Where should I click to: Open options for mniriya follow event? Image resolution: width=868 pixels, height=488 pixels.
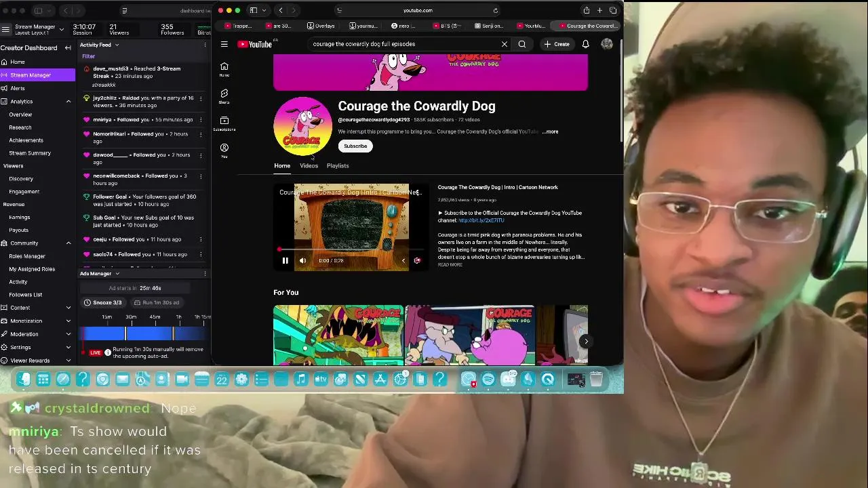pos(201,120)
